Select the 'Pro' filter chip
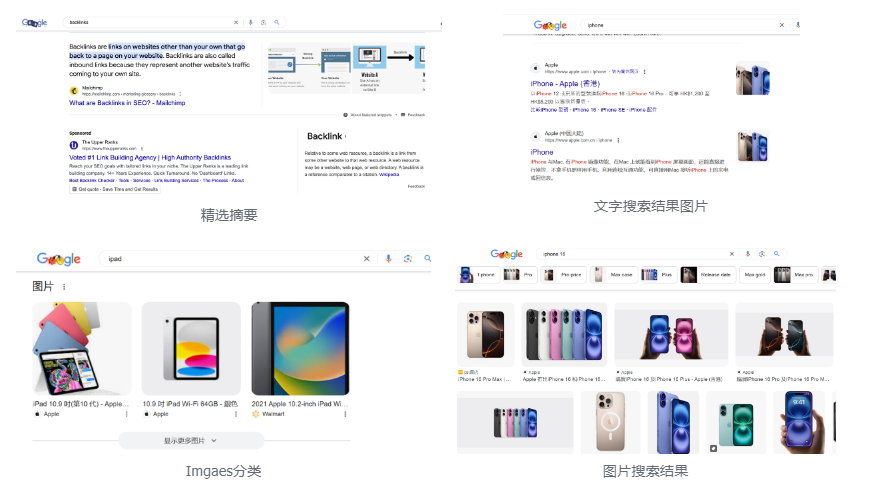The image size is (873, 491). 519,274
